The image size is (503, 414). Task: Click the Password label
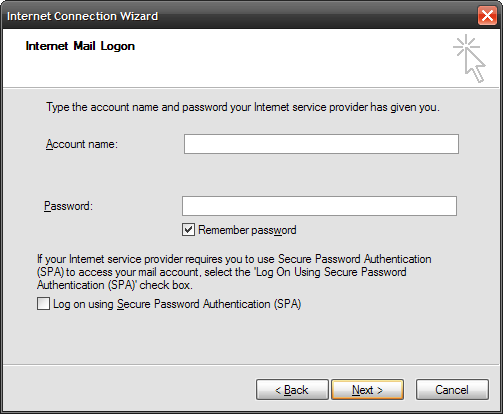[68, 206]
